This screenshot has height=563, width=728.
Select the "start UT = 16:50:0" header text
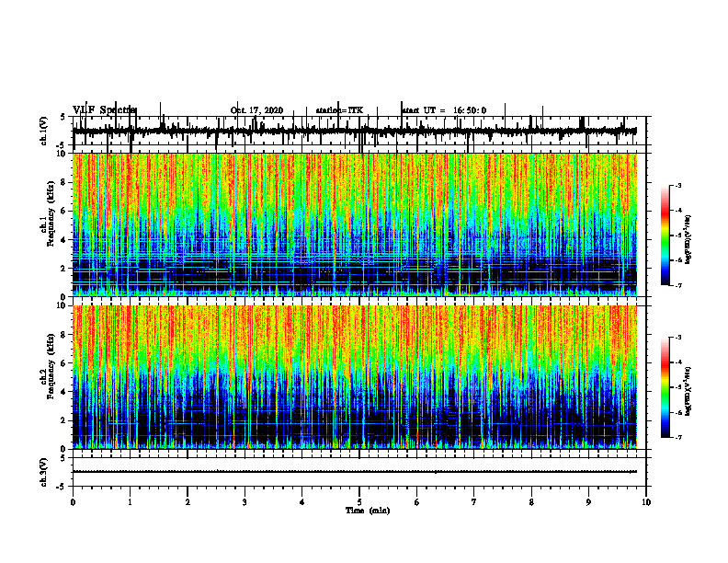point(444,110)
